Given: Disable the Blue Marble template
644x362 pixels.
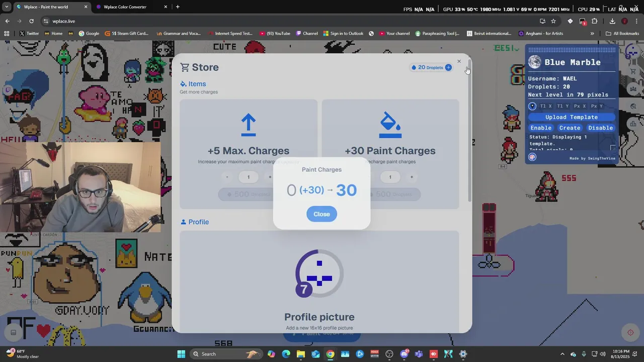Looking at the screenshot, I should click(600, 128).
